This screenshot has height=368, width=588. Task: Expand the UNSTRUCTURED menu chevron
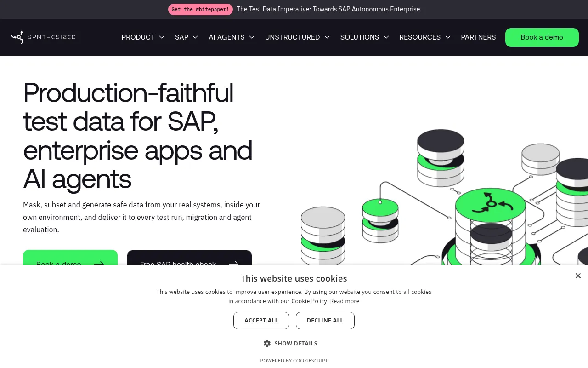point(327,37)
